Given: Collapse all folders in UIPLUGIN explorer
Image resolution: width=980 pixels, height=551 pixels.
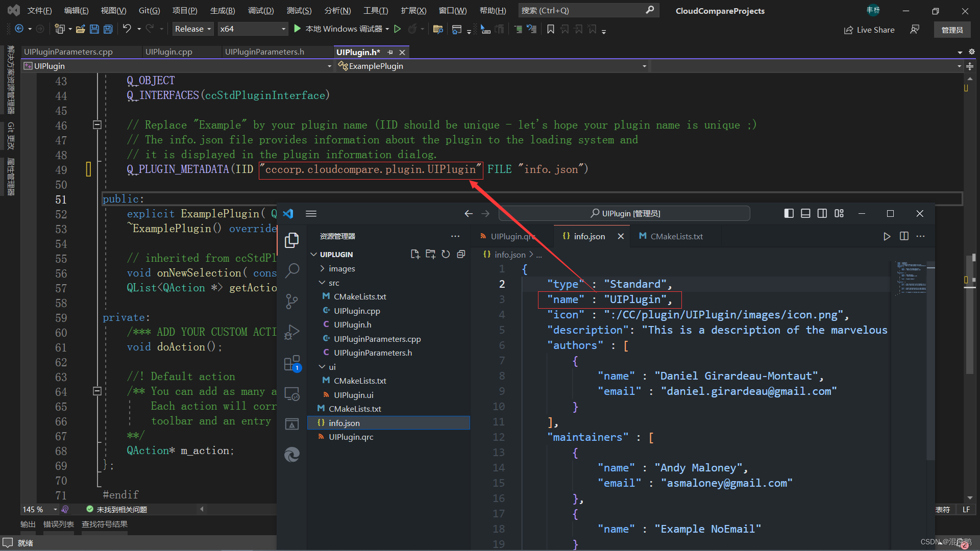Looking at the screenshot, I should tap(461, 254).
